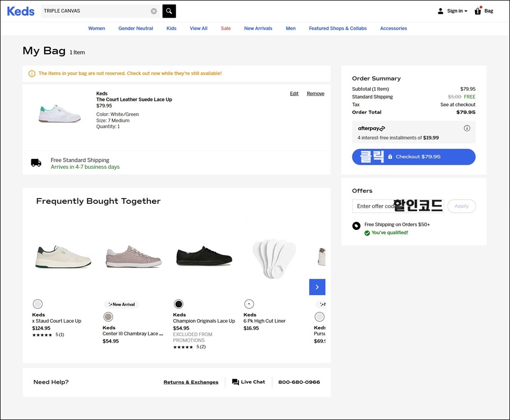Open the Women menu

[x=97, y=28]
